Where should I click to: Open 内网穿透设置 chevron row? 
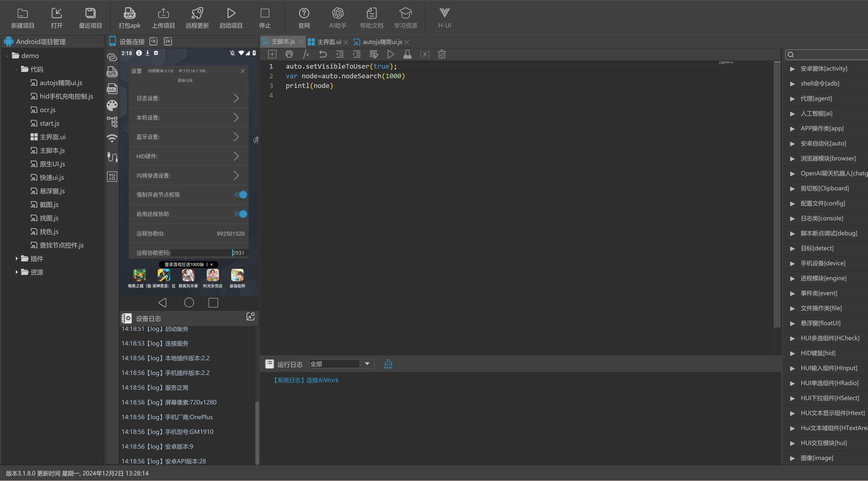[x=189, y=175]
